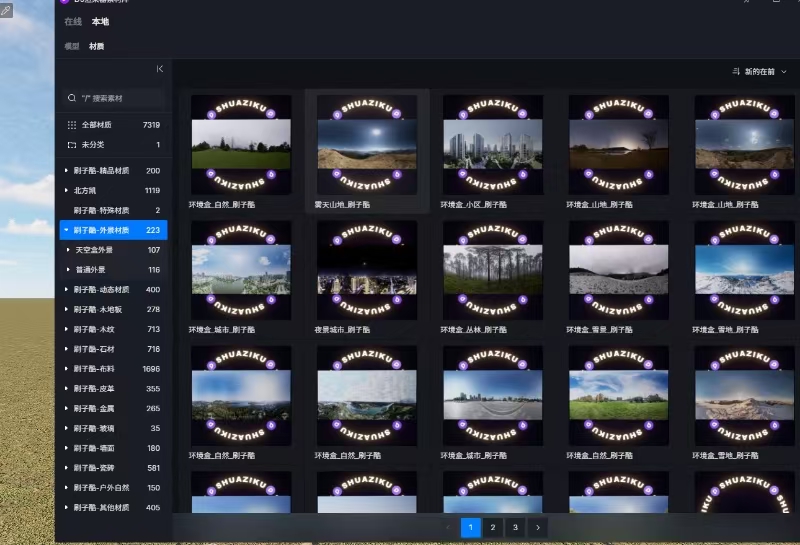Select the 环境盒_丛林_刷子酷 thumbnail
The height and width of the screenshot is (545, 800).
[493, 270]
